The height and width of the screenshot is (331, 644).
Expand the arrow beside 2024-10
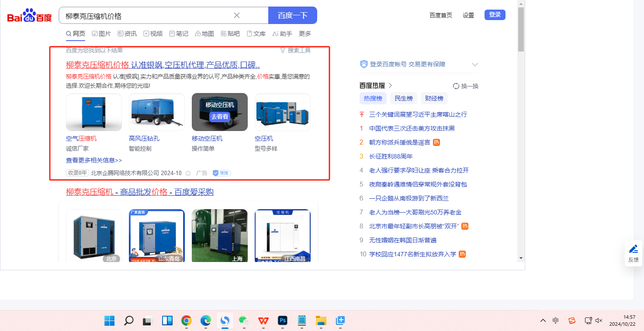click(x=188, y=173)
